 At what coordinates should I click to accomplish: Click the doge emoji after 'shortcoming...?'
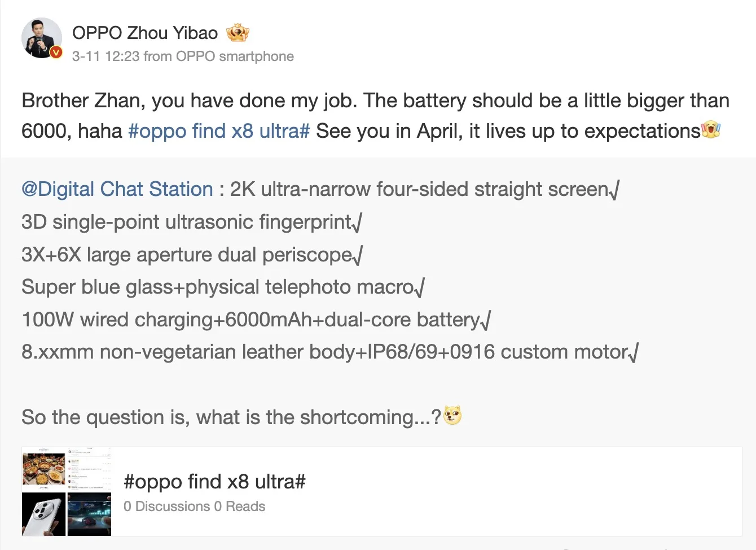(x=452, y=416)
